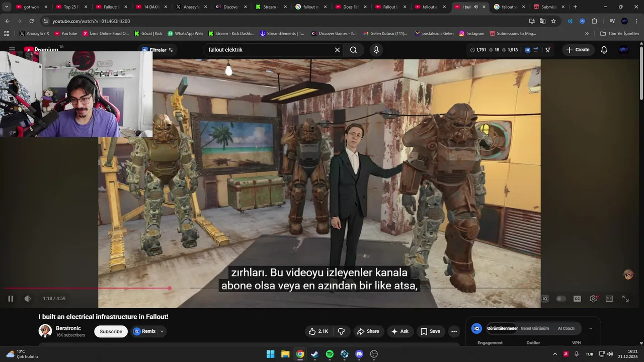Expand the Remix dropdown arrow

click(162, 331)
